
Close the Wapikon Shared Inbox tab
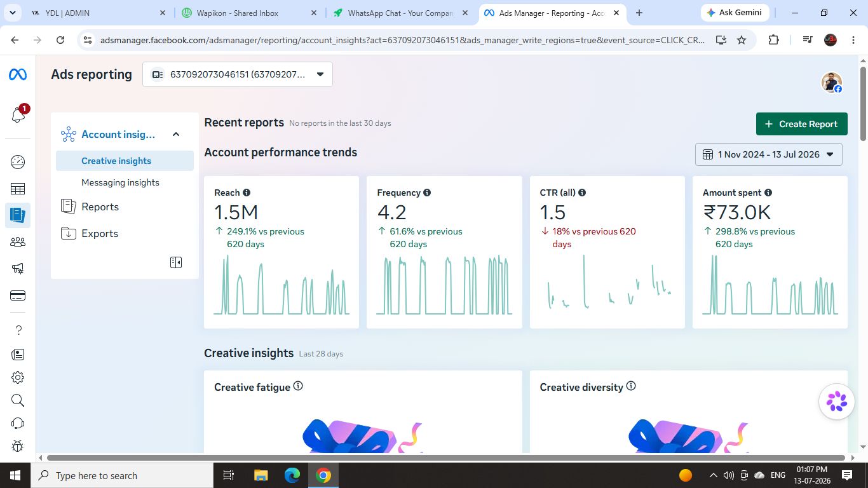pos(314,13)
